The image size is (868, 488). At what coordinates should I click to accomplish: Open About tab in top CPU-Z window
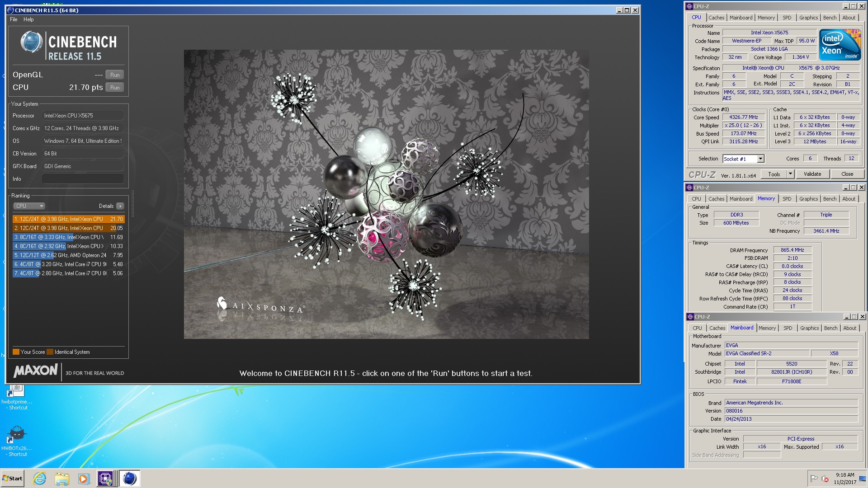coord(849,18)
